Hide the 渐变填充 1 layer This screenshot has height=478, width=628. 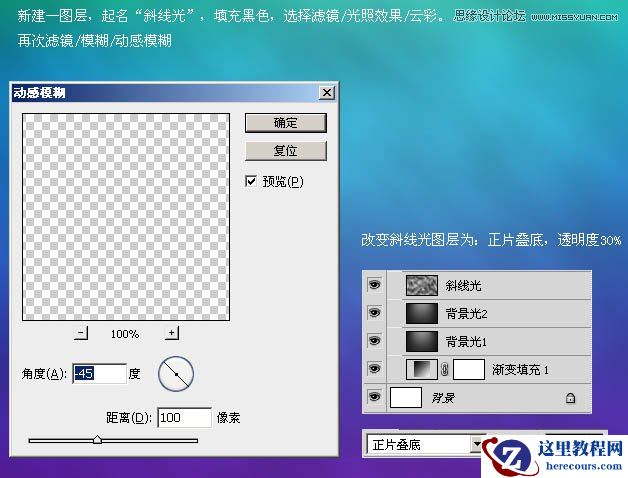pyautogui.click(x=374, y=369)
